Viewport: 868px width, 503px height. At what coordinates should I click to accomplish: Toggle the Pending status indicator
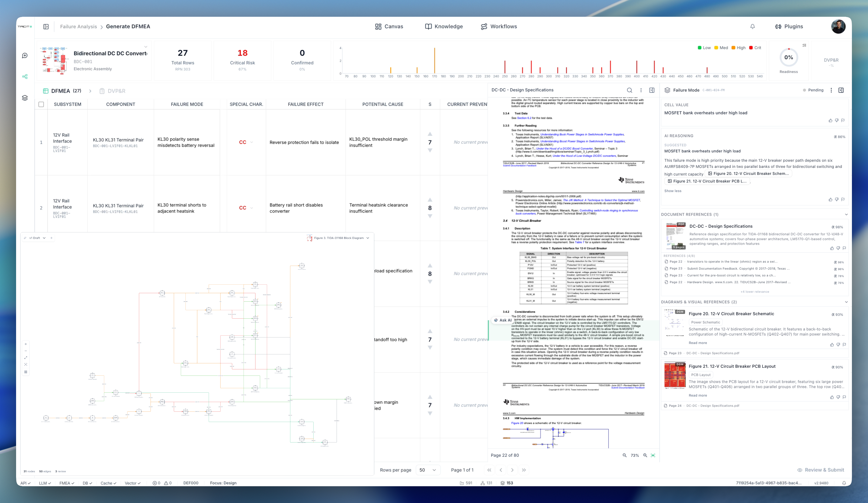click(x=813, y=90)
